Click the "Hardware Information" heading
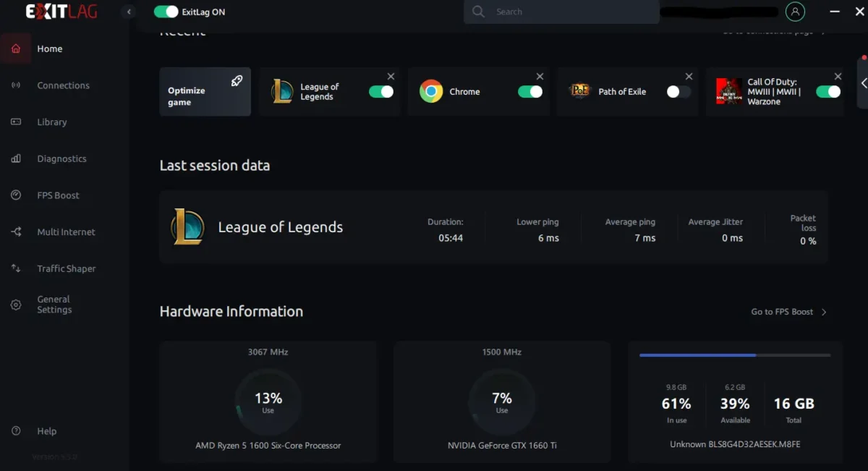 click(x=231, y=312)
